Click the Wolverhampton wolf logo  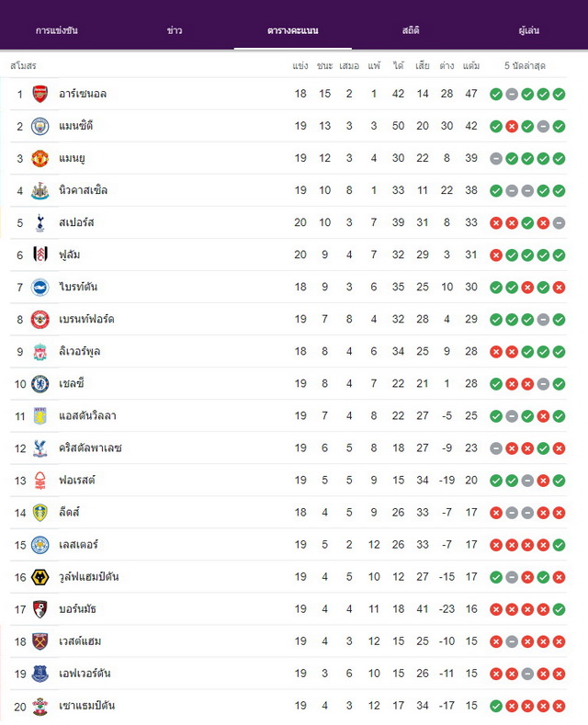coord(40,577)
